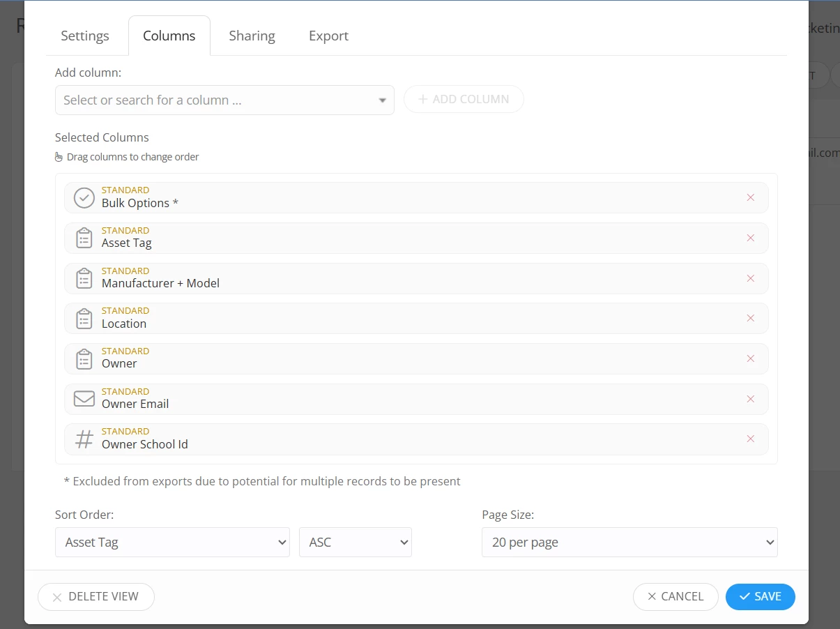Click the Owner School Id hash icon
The width and height of the screenshot is (840, 629).
(84, 439)
